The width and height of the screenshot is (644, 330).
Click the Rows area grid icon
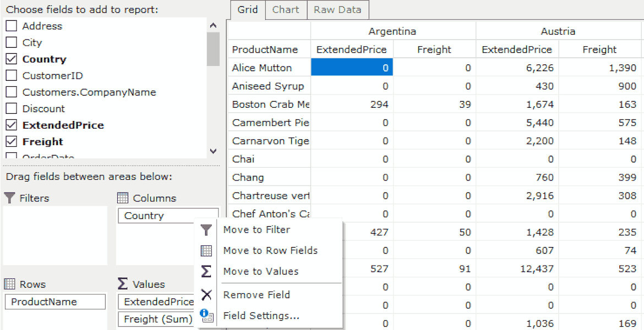(x=10, y=284)
